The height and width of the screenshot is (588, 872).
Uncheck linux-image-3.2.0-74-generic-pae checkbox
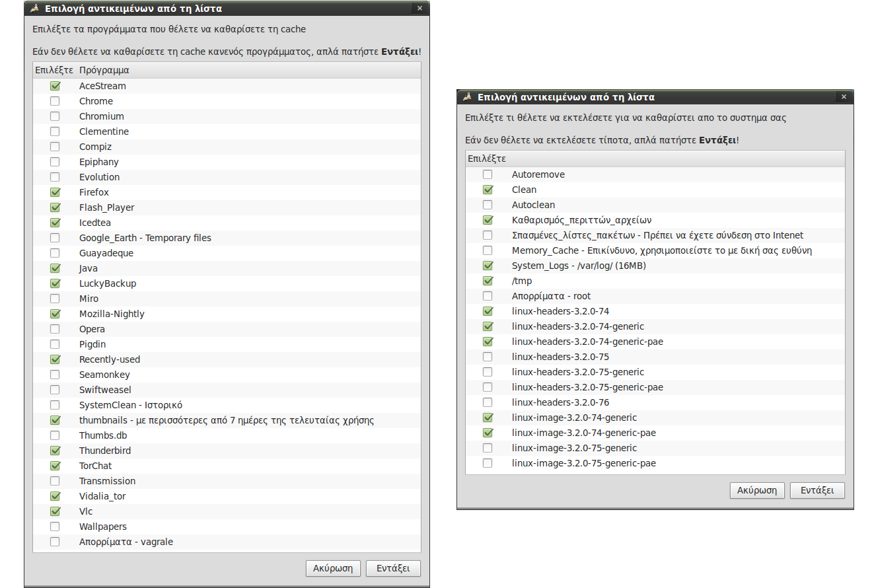(488, 433)
